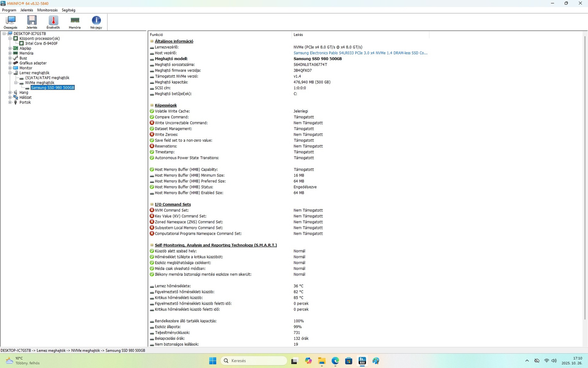Viewport: 588px width, 368px height.
Task: Click the Alaplap motherboard icon
Action: [x=15, y=48]
